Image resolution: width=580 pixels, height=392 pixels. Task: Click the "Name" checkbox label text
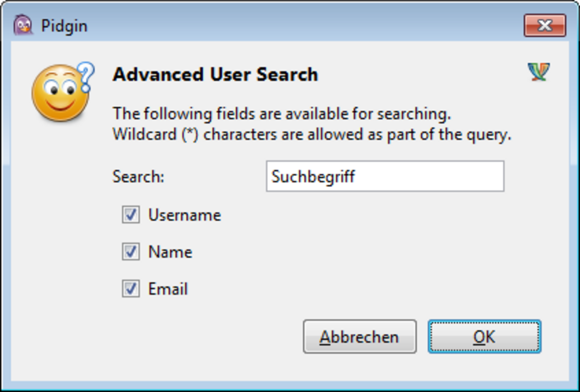(170, 252)
